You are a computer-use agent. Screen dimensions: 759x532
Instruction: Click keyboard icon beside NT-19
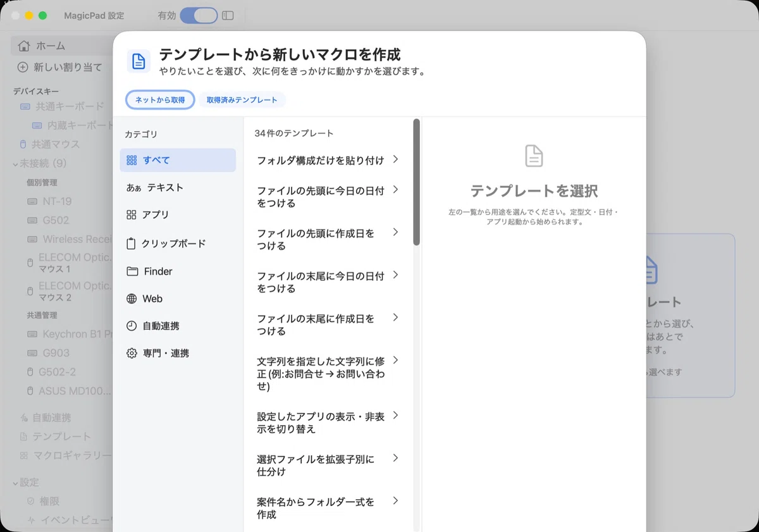pyautogui.click(x=32, y=202)
